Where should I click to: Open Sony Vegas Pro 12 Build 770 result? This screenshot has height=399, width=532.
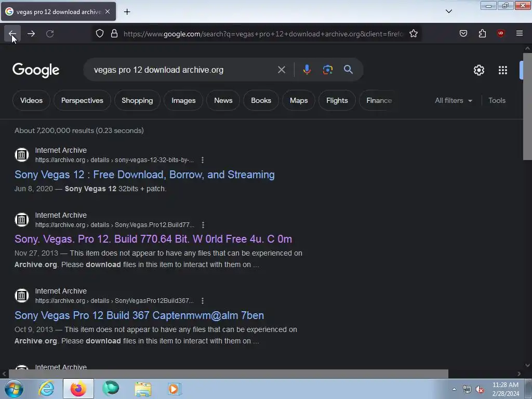[153, 239]
